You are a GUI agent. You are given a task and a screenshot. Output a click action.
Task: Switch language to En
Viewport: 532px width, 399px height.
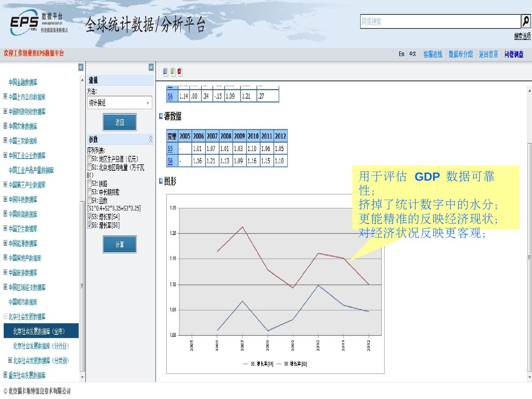[x=402, y=54]
